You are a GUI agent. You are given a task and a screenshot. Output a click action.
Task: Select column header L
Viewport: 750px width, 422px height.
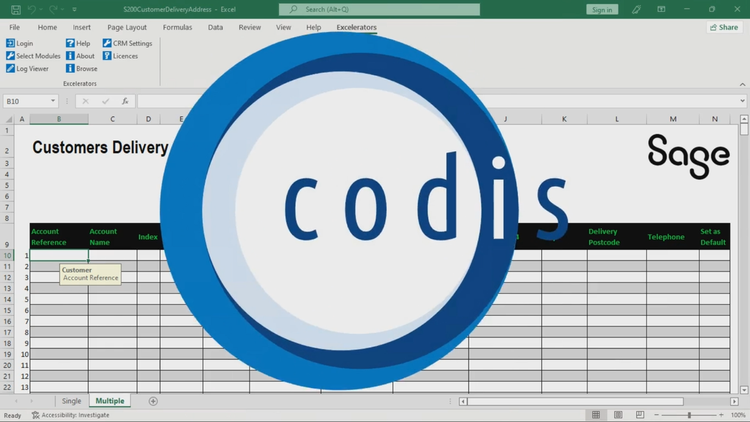617,119
